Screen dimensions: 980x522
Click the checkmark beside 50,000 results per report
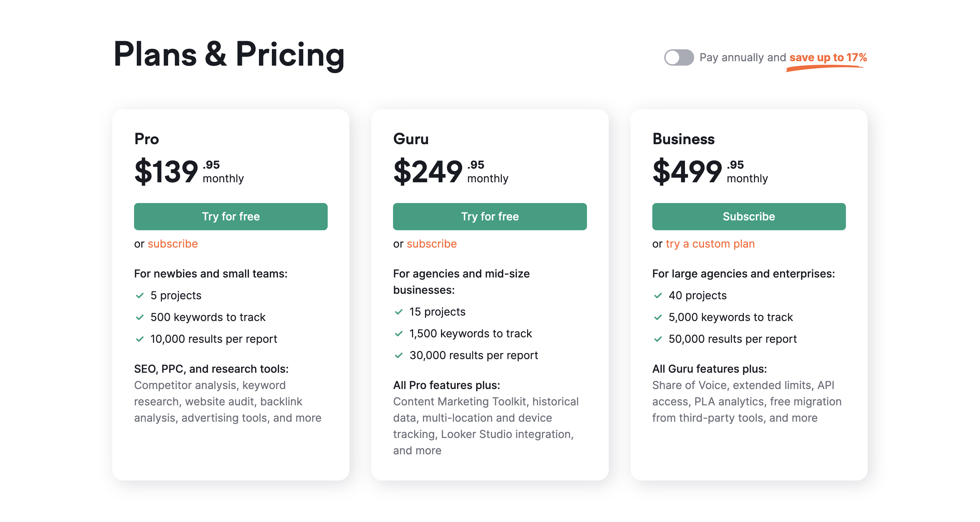[x=658, y=339]
